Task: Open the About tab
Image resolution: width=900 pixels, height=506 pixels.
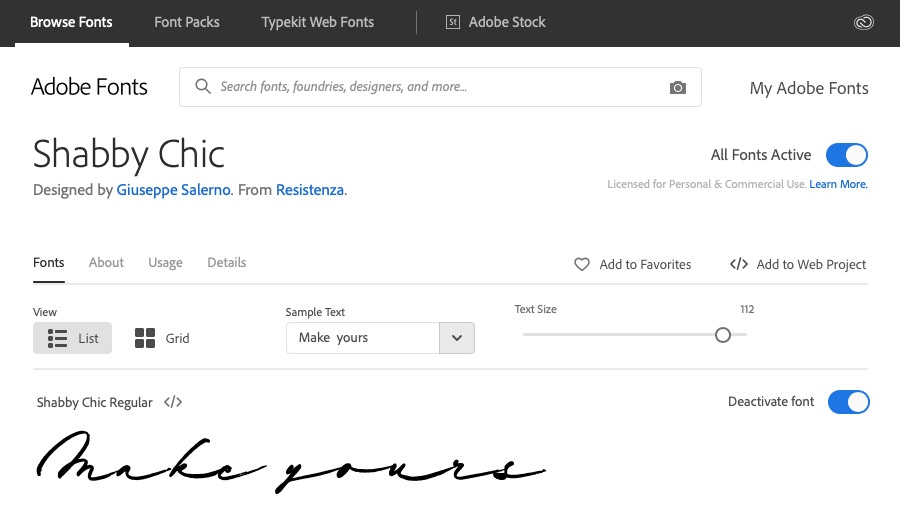Action: 106,263
